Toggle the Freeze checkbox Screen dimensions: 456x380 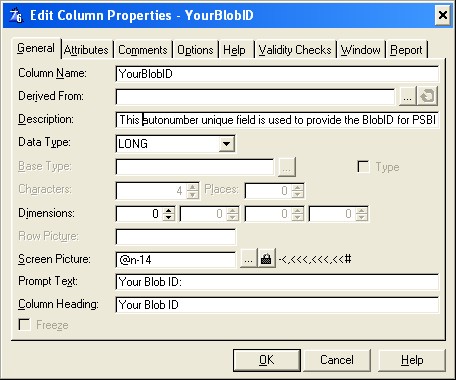click(25, 325)
